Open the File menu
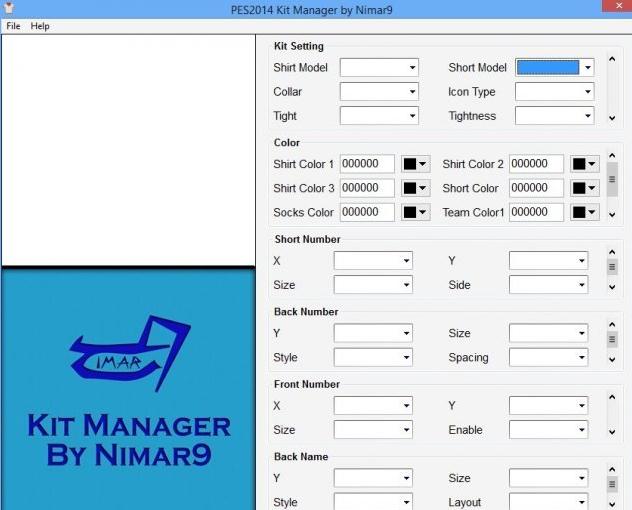 (x=13, y=26)
